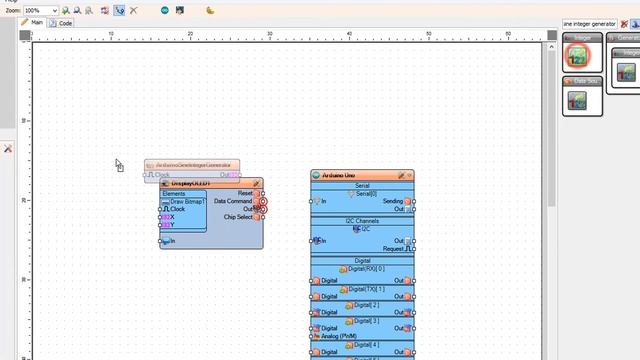Click the greyed zoom-to-fit magnifier icon

point(89,11)
